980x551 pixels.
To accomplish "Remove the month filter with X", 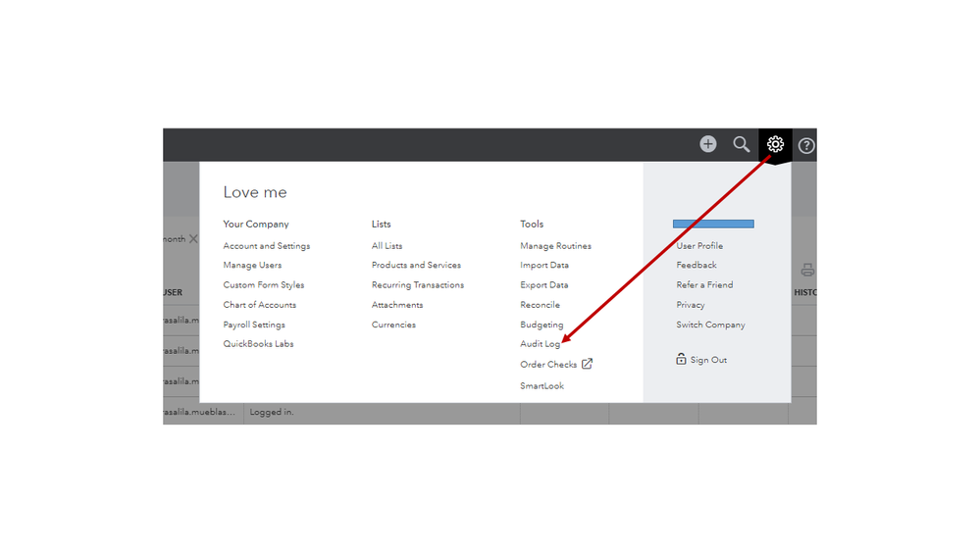I will 193,238.
